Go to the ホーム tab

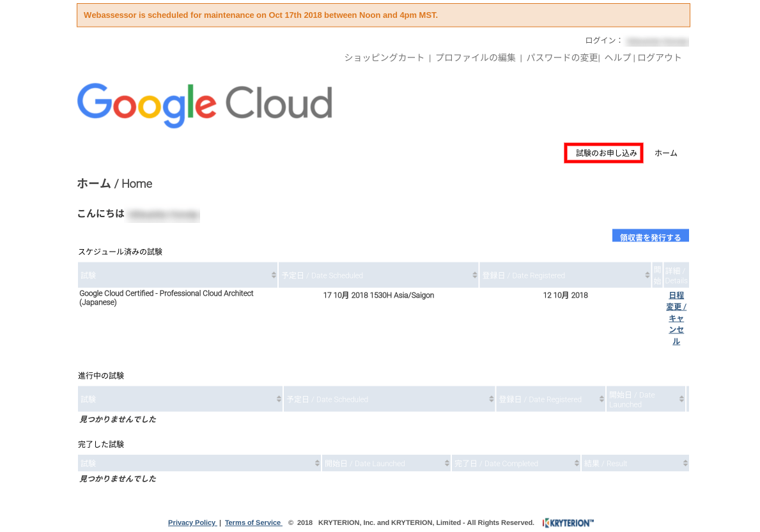tap(666, 153)
